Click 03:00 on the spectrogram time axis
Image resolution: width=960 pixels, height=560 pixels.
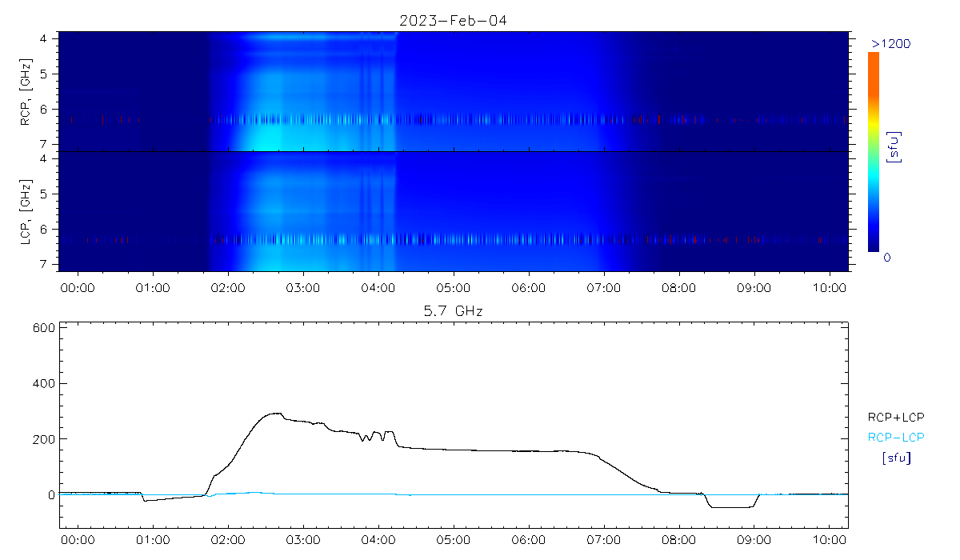click(x=302, y=286)
